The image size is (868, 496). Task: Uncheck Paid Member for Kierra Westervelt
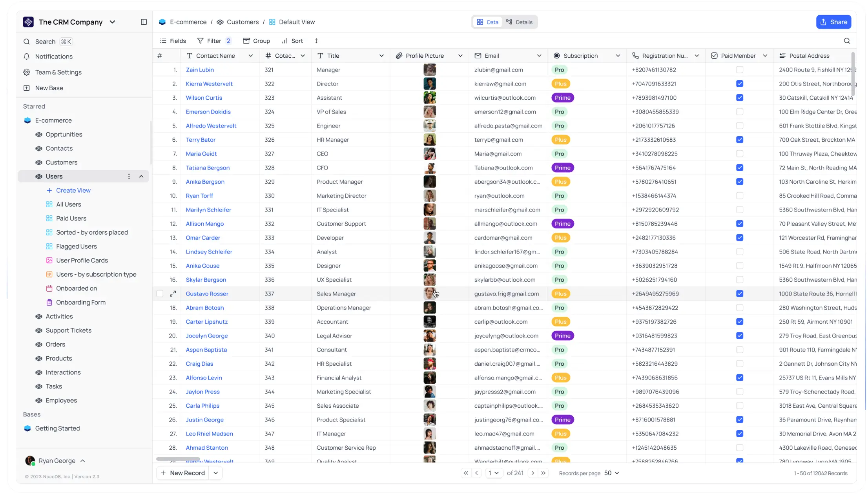pos(740,84)
